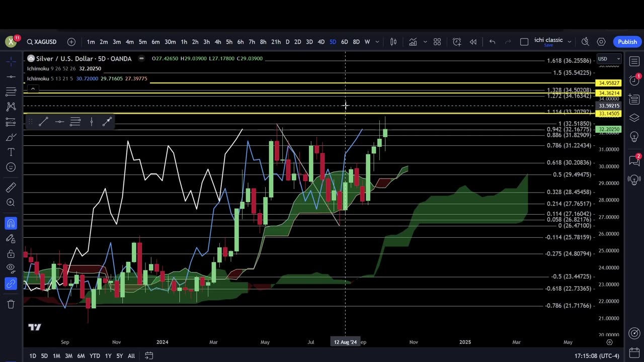Collapse the indicator legend chevron
Image resolution: width=644 pixels, height=362 pixels.
coord(33,89)
